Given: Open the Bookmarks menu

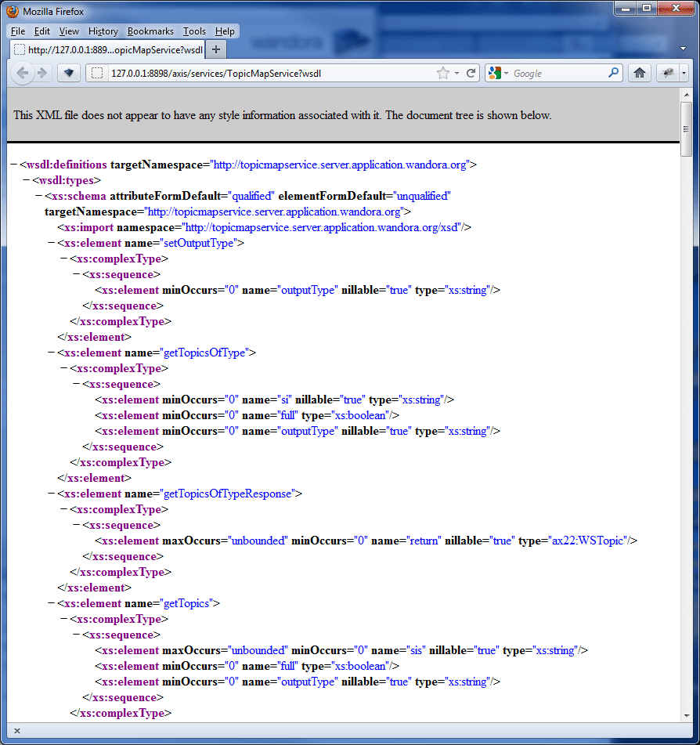Looking at the screenshot, I should pyautogui.click(x=150, y=31).
